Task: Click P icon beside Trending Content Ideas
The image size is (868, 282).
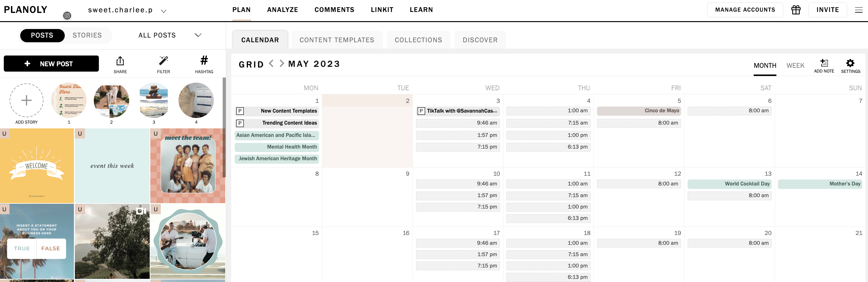Action: [240, 123]
